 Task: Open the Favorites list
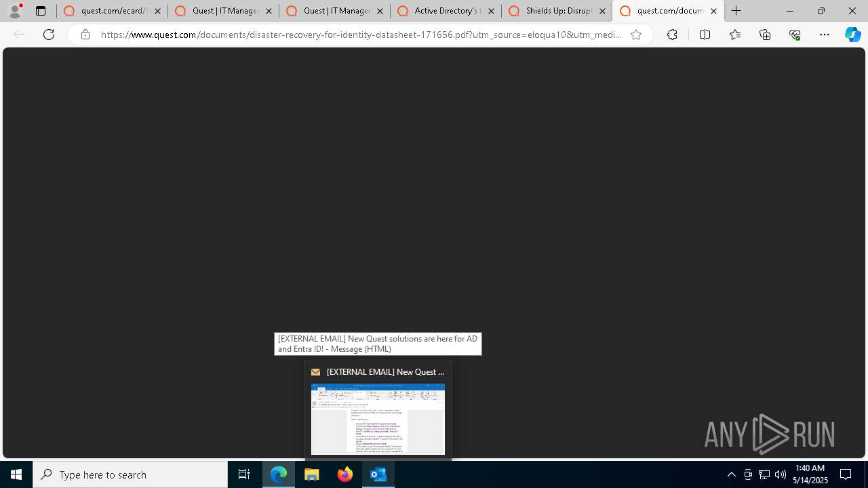click(735, 35)
